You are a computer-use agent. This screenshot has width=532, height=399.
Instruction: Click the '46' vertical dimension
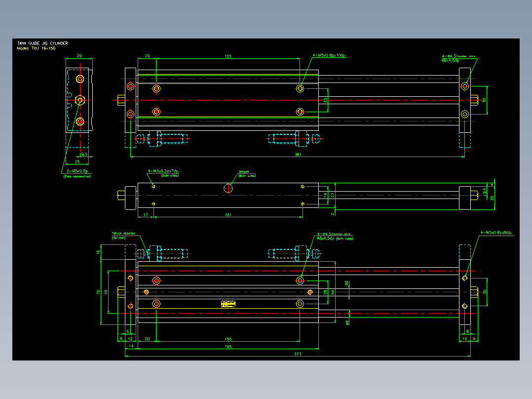click(x=106, y=292)
